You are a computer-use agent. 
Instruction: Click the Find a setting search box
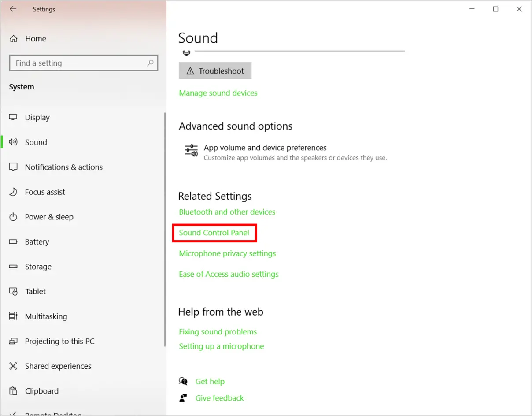[83, 63]
